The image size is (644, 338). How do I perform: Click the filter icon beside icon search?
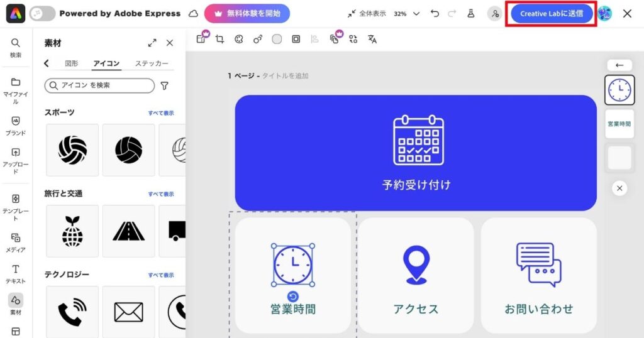coord(165,85)
